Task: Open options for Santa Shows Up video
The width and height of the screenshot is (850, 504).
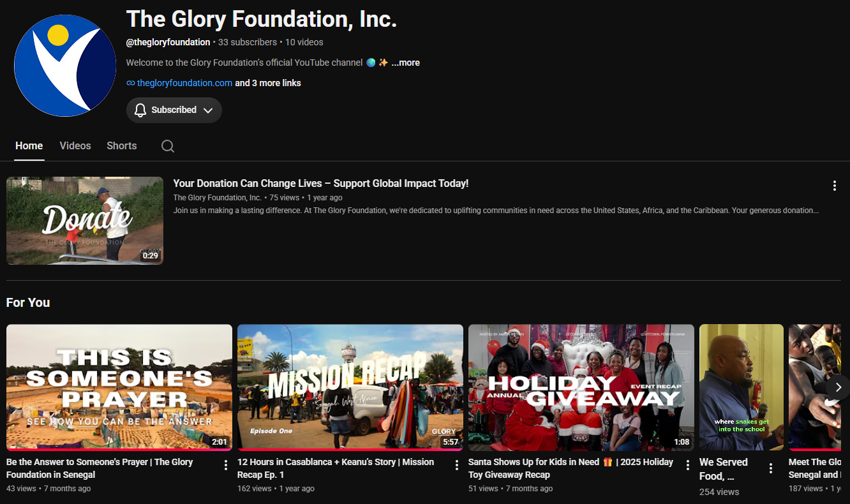Action: [x=688, y=465]
